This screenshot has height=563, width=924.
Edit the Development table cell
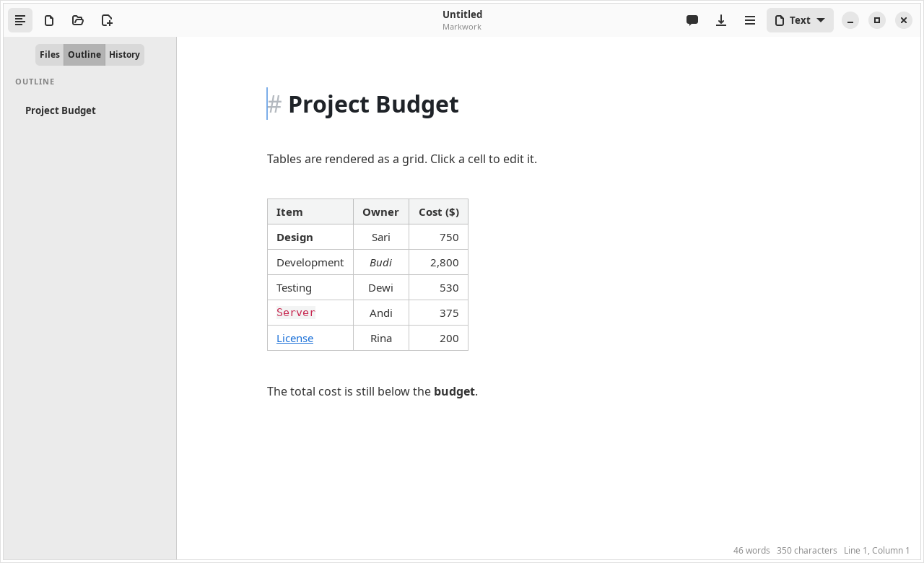point(310,262)
